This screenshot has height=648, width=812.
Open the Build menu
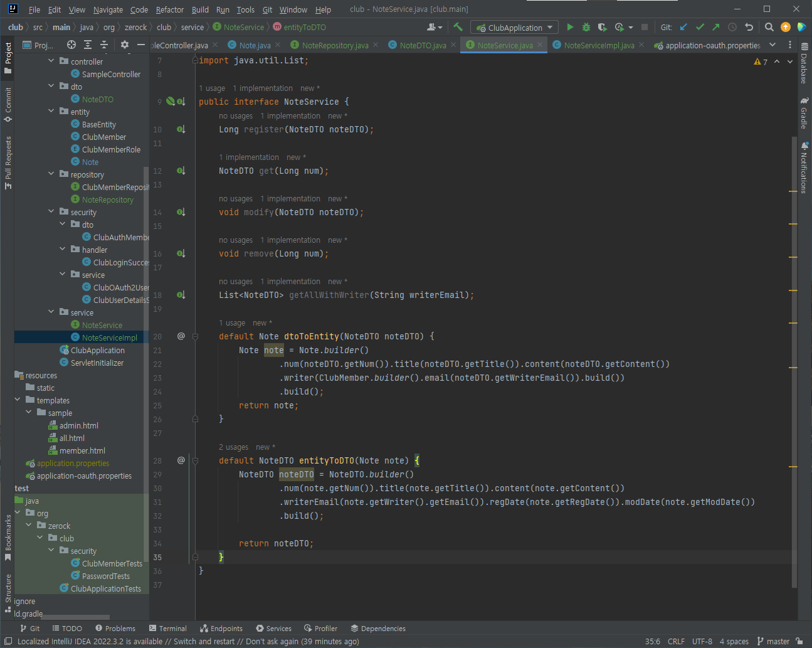[x=200, y=9]
